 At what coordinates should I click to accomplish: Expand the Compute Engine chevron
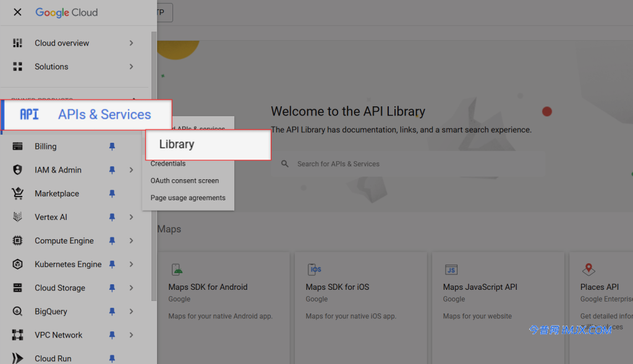point(131,241)
